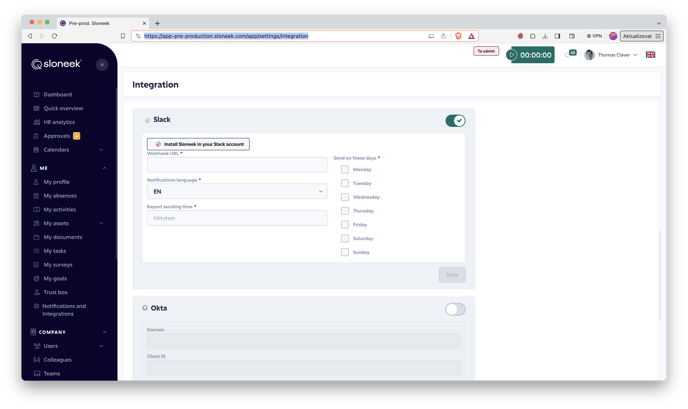The height and width of the screenshot is (409, 688).
Task: Click the share icon in address bar
Action: click(x=443, y=36)
